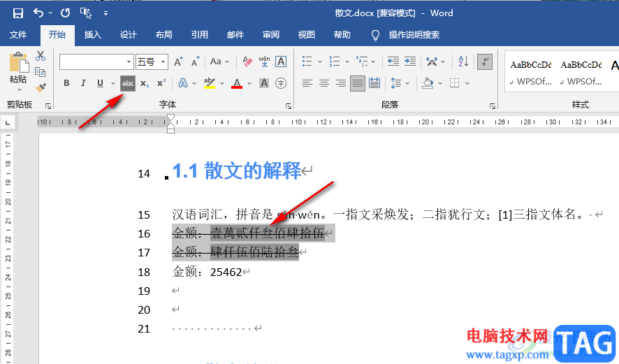Apply yellow text highlight color
This screenshot has height=364, width=619.
(x=209, y=83)
